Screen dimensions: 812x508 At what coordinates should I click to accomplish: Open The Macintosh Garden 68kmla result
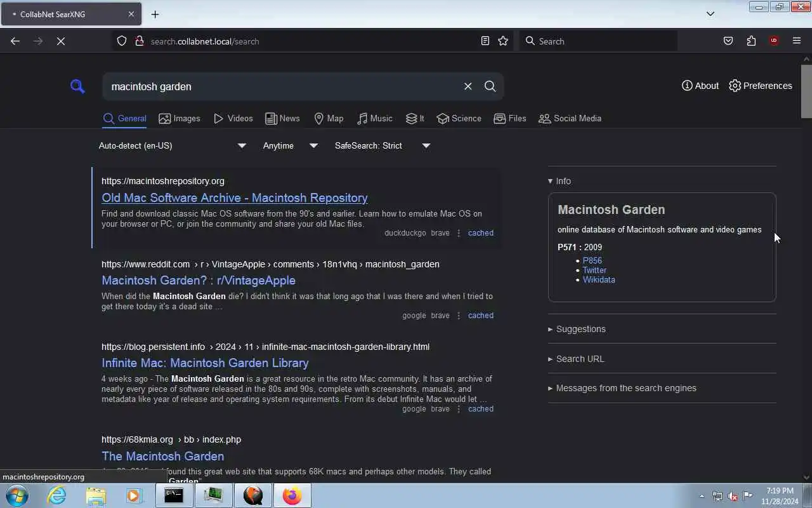162,457
